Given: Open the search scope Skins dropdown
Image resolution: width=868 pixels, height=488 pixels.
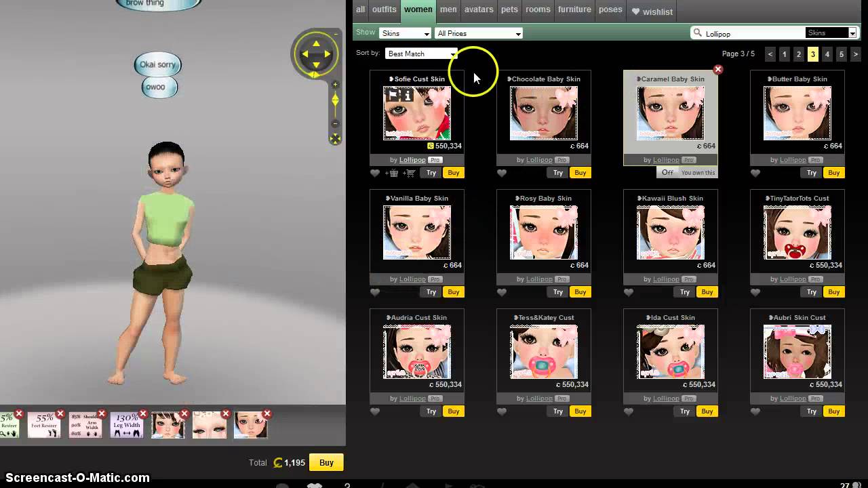Looking at the screenshot, I should click(831, 33).
